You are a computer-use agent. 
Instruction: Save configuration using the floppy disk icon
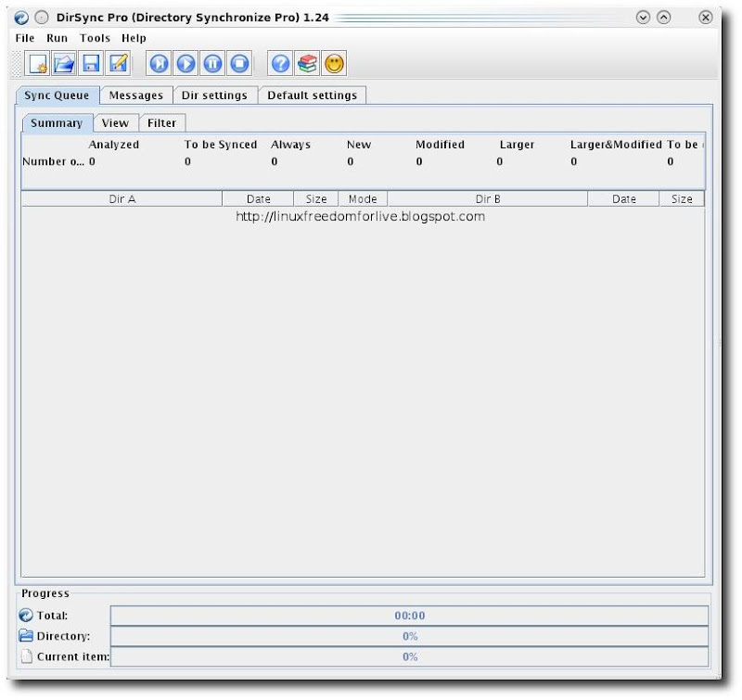tap(91, 63)
